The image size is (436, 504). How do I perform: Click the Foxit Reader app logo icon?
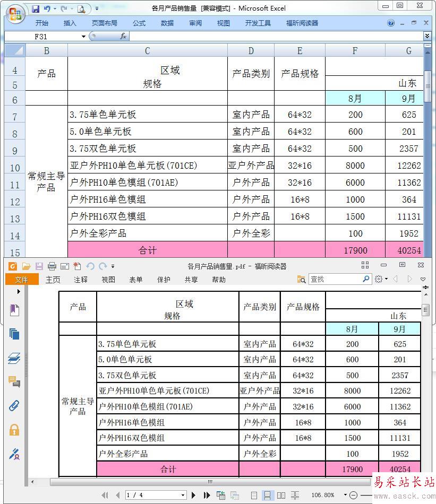click(x=13, y=266)
